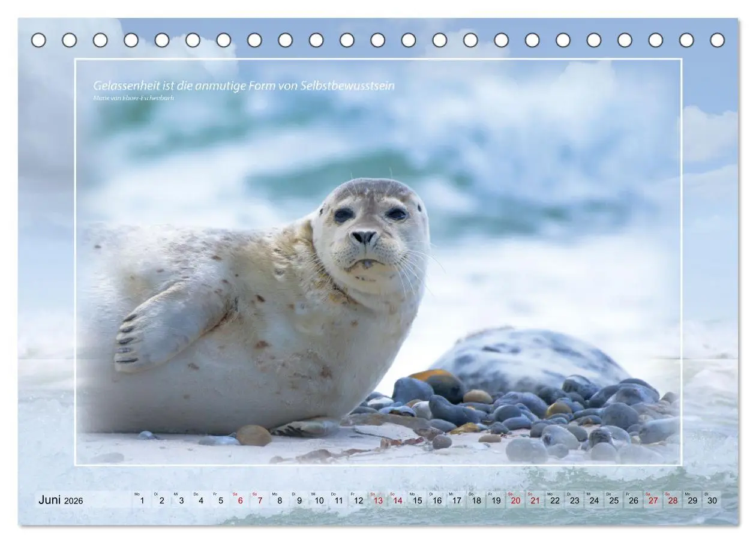
Task: Click day 17 on the calendar row
Action: pyautogui.click(x=457, y=500)
